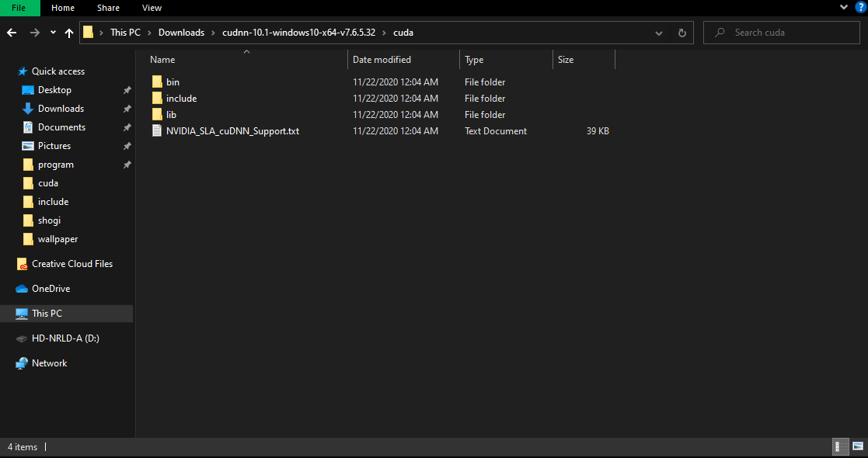Screen dimensions: 868x458
Task: Expand chevron after Downloads breadcrumb
Action: [x=214, y=33]
